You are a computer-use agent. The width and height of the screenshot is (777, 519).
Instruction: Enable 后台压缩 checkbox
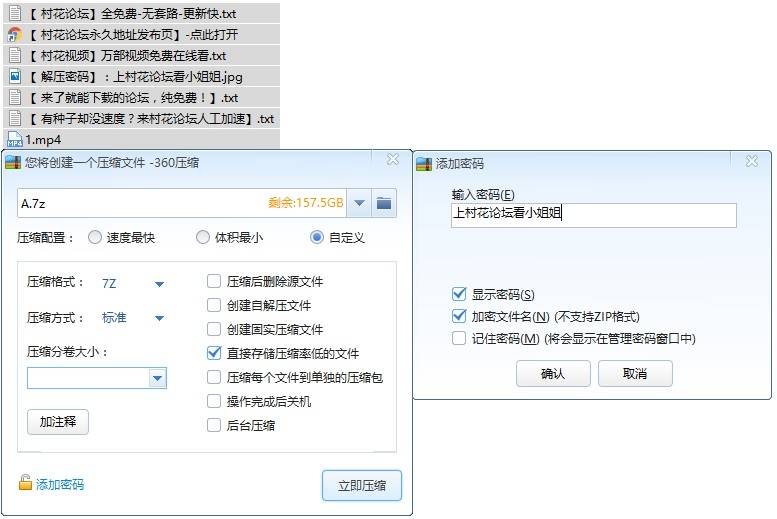(x=214, y=425)
